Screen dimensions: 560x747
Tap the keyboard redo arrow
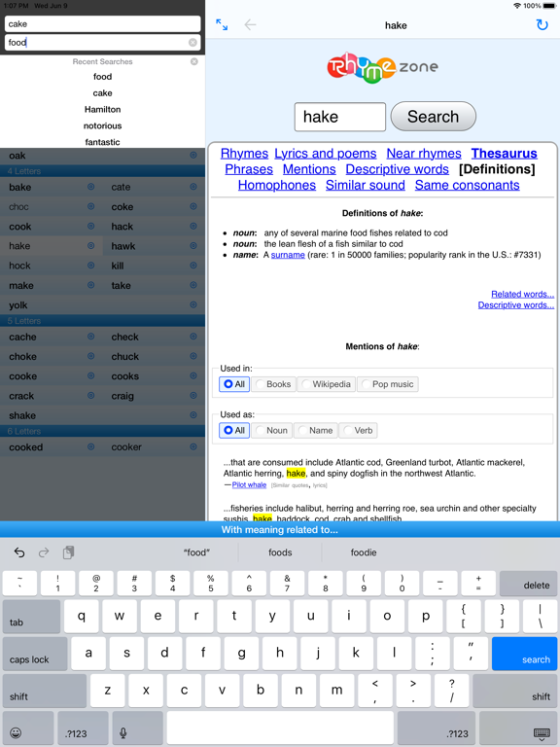click(x=44, y=552)
